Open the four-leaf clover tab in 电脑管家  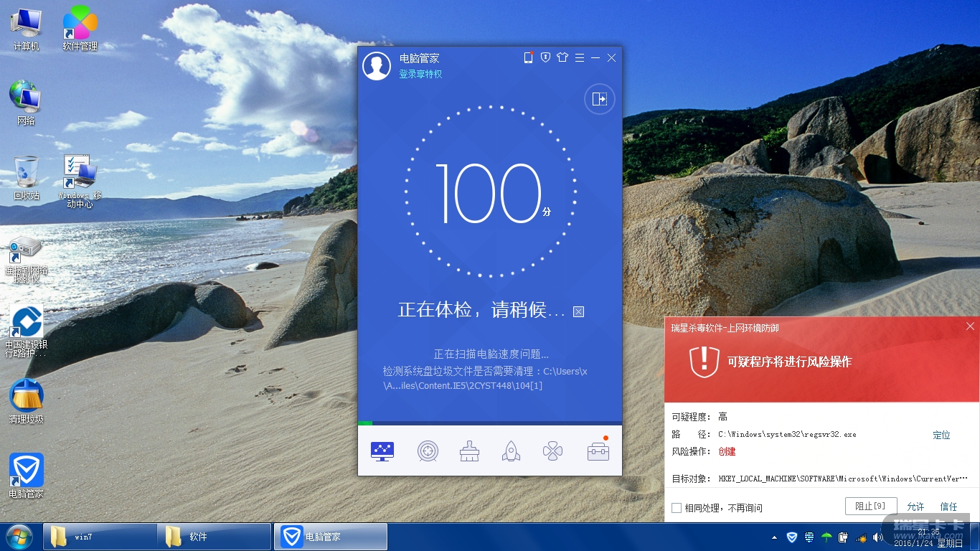pyautogui.click(x=552, y=451)
